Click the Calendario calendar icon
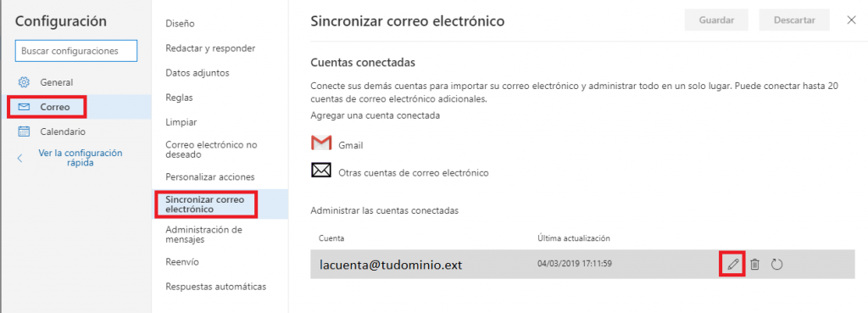The width and height of the screenshot is (868, 313). click(x=24, y=131)
